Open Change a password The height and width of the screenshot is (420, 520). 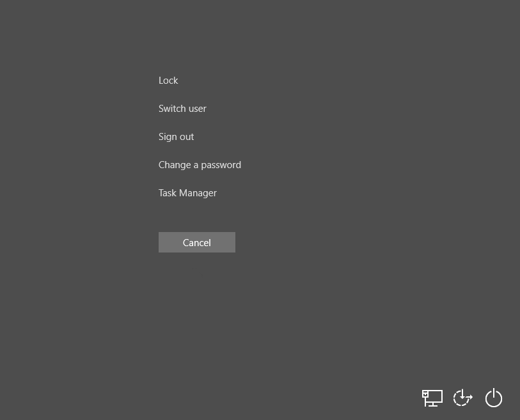(200, 165)
